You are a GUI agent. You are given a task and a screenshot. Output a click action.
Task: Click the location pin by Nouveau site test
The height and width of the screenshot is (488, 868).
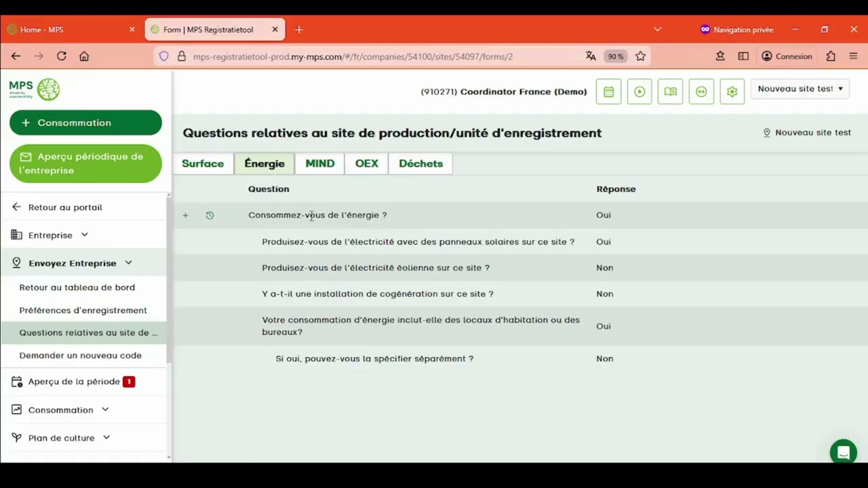(767, 133)
